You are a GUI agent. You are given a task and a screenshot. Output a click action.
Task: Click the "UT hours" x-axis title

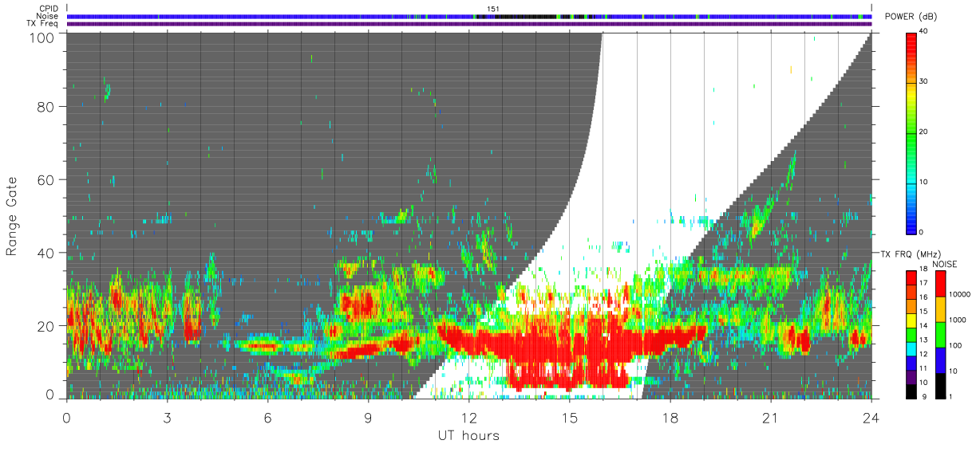[x=468, y=435]
